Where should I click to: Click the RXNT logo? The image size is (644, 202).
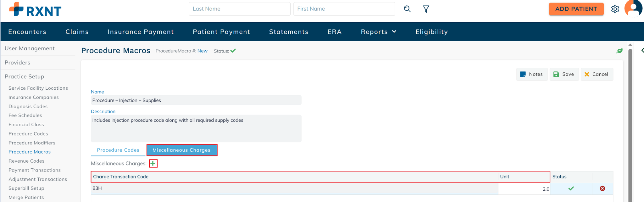(35, 9)
